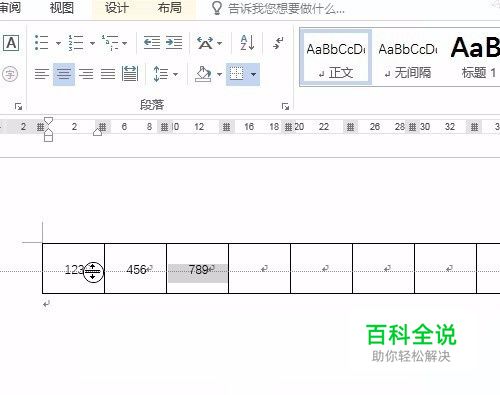Screen dimensions: 500x395
Task: Increase paragraph indent
Action: pyautogui.click(x=174, y=43)
